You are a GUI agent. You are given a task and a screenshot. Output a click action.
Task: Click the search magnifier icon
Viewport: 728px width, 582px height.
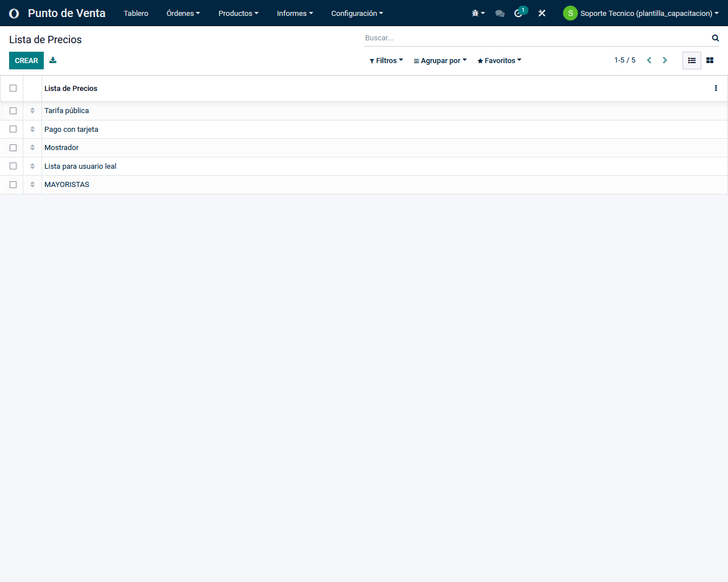(x=715, y=38)
